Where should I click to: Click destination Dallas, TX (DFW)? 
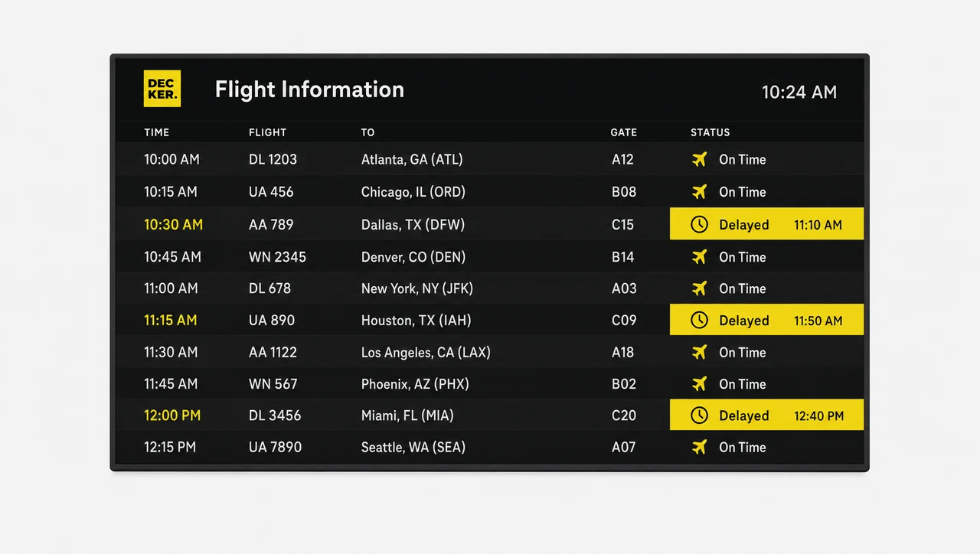413,225
